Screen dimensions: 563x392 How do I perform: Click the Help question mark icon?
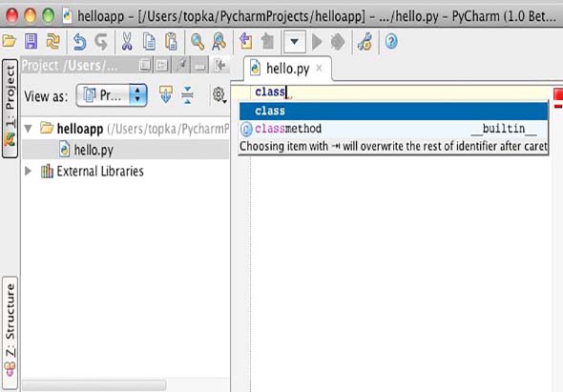tap(391, 42)
